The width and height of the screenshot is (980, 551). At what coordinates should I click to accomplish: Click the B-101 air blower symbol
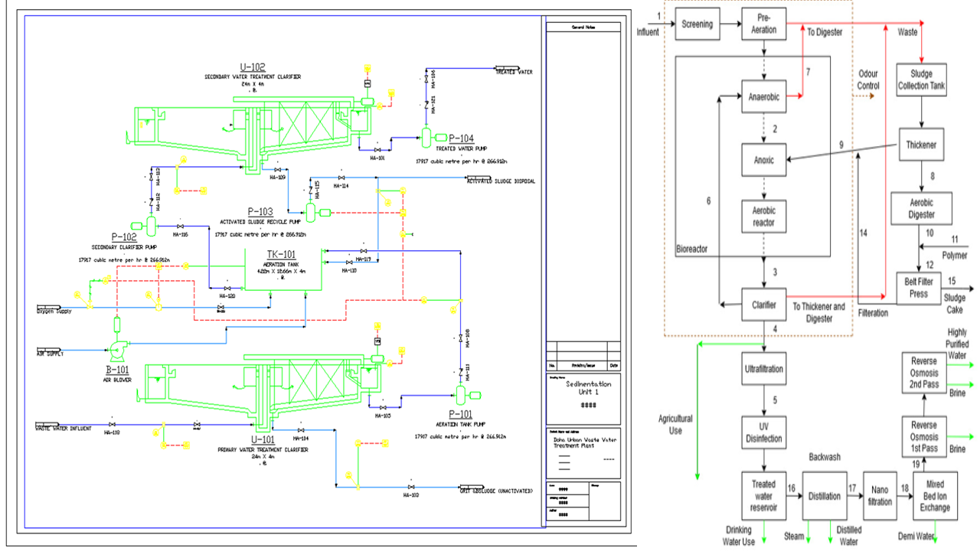[x=117, y=351]
